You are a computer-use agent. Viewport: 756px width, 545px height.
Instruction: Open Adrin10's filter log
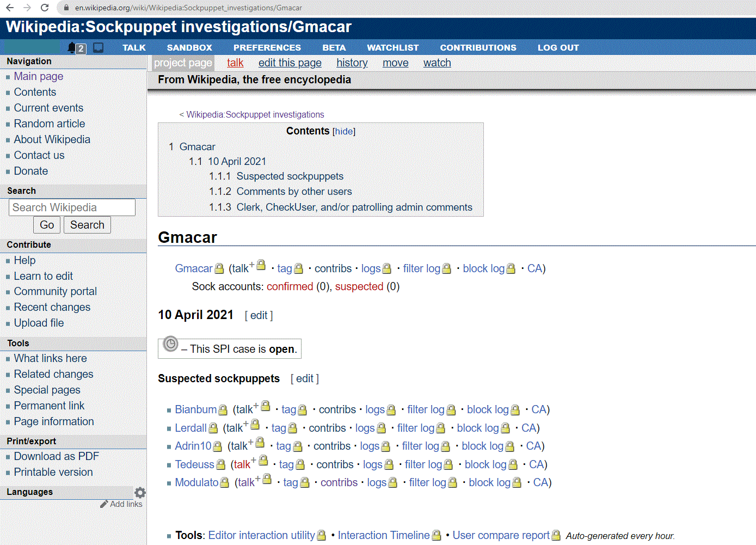point(421,446)
